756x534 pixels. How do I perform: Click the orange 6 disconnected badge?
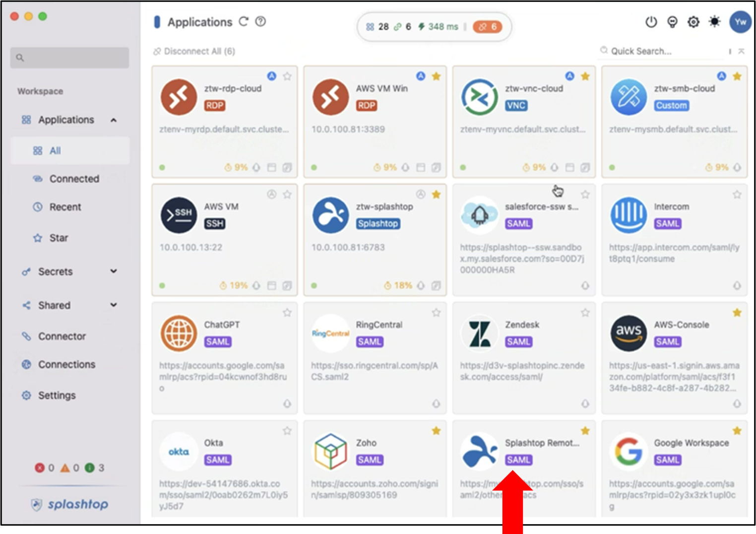(x=487, y=27)
